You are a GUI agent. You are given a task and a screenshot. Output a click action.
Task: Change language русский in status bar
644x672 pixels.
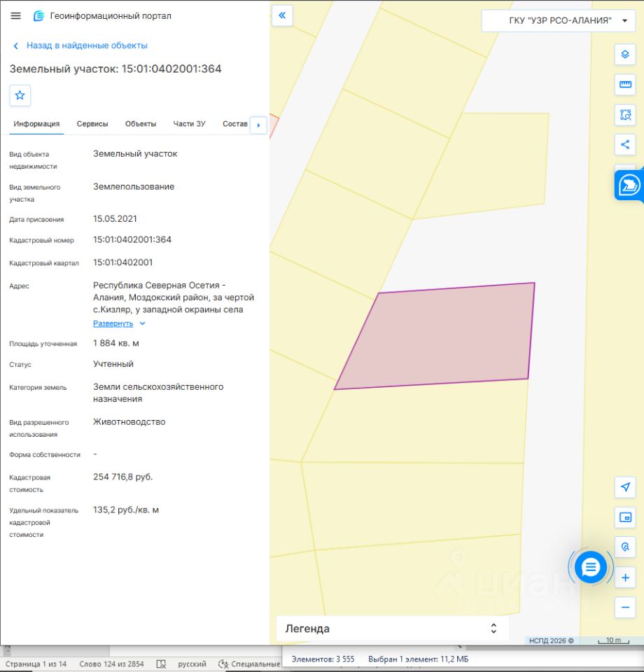point(192,664)
